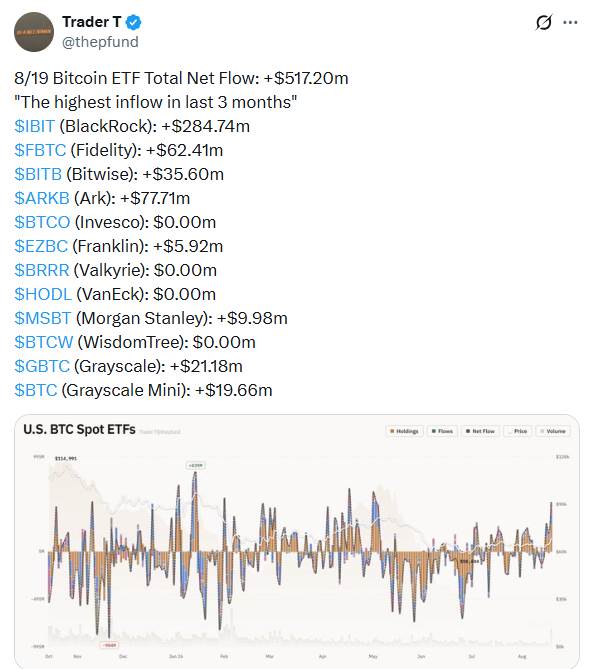Viewport: 595px width, 669px height.
Task: Click the Trader T display name
Action: 92,22
